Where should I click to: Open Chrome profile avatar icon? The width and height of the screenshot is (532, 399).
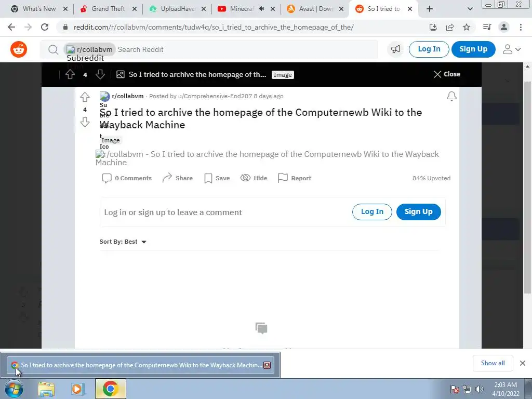point(504,27)
